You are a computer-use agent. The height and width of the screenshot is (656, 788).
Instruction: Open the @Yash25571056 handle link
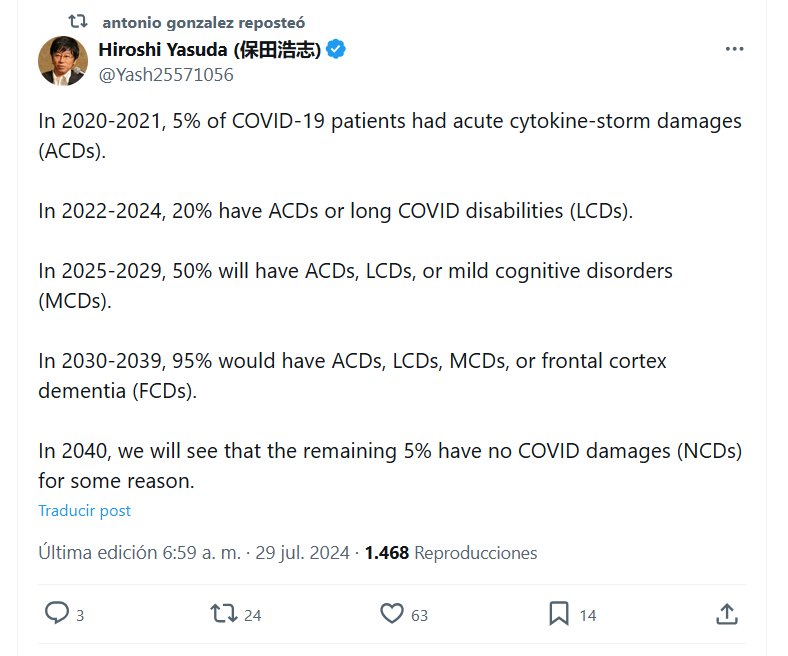pos(165,74)
